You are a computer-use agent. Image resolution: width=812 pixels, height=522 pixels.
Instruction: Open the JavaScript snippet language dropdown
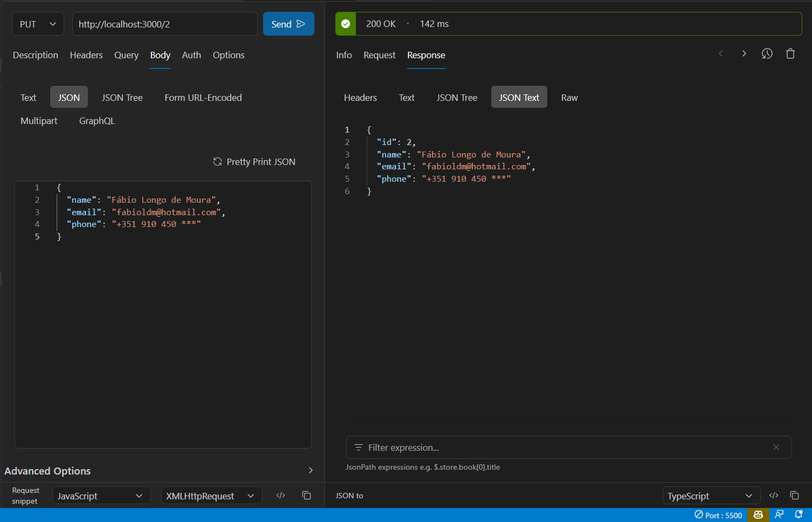(x=100, y=496)
